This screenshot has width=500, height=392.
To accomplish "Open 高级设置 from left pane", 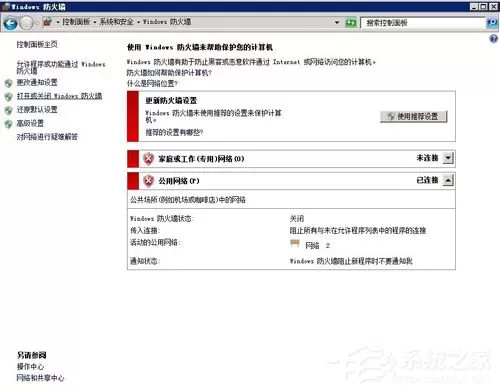I will click(30, 123).
